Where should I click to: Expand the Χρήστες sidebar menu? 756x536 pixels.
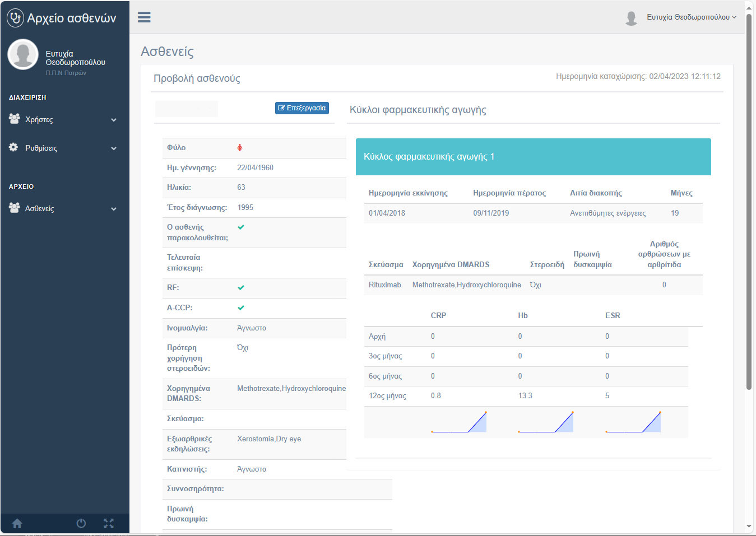coord(63,120)
